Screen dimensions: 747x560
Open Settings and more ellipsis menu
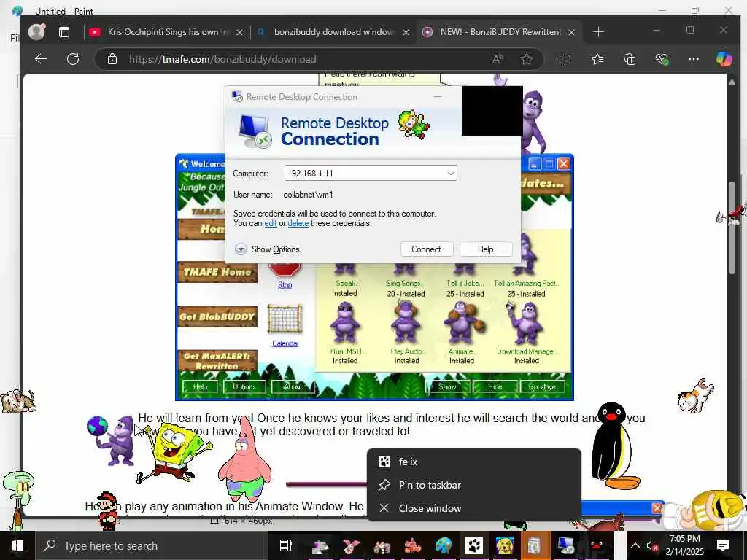point(694,59)
